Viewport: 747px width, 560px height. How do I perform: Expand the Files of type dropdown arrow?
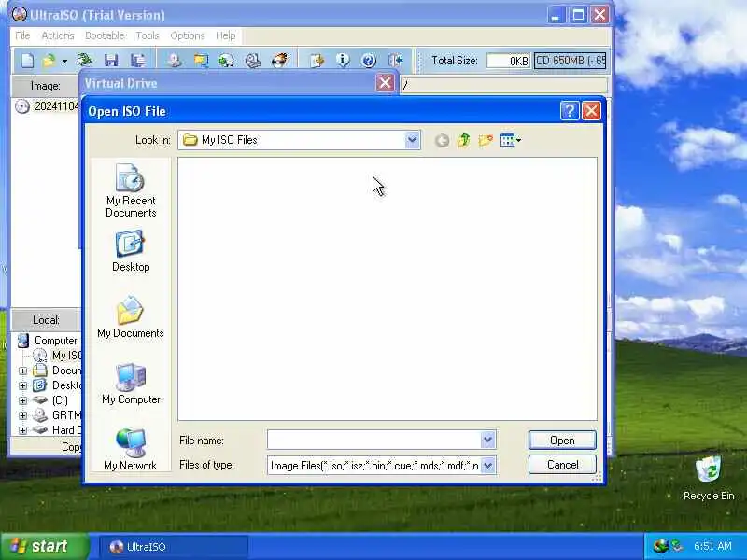coord(487,465)
